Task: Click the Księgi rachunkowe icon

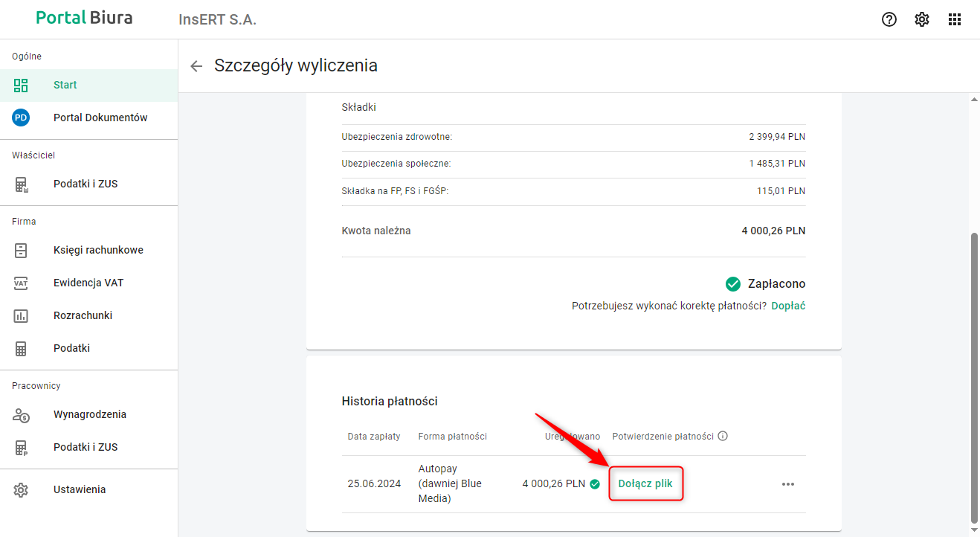Action: pyautogui.click(x=21, y=250)
